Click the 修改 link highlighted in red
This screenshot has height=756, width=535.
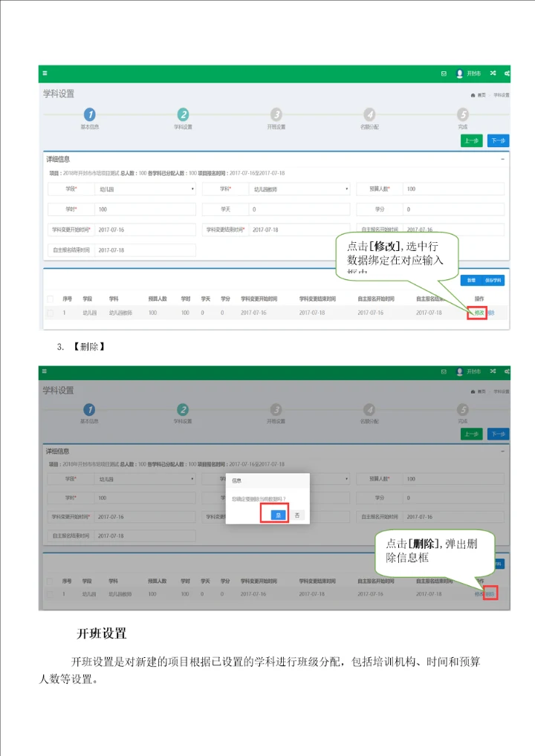click(x=477, y=313)
